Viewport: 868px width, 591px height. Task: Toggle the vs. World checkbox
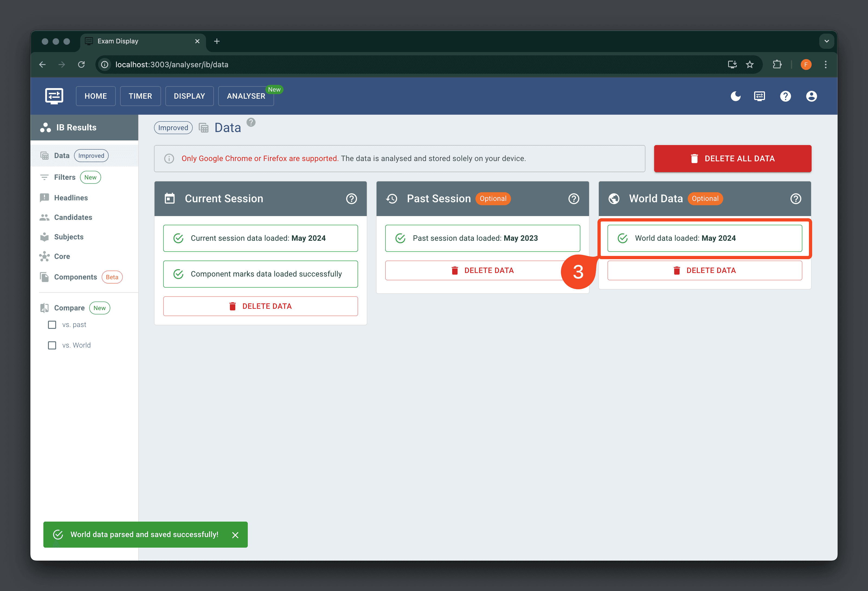(x=52, y=345)
